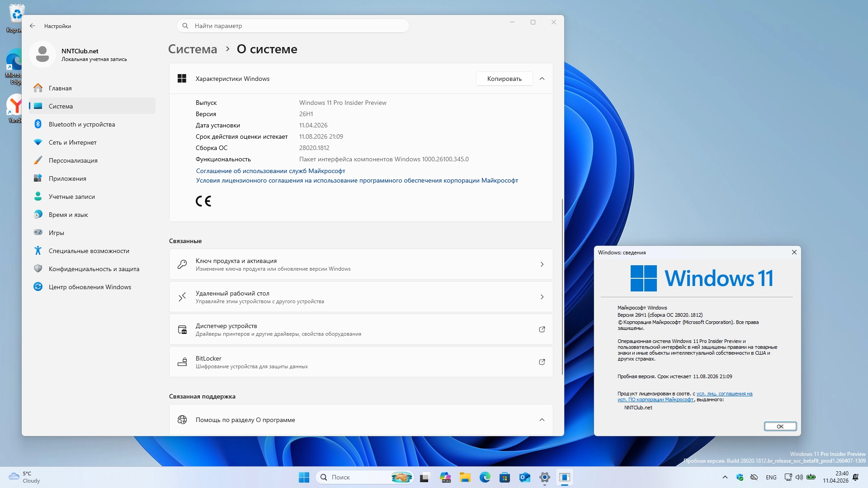Open the Персонализация settings page

point(73,160)
